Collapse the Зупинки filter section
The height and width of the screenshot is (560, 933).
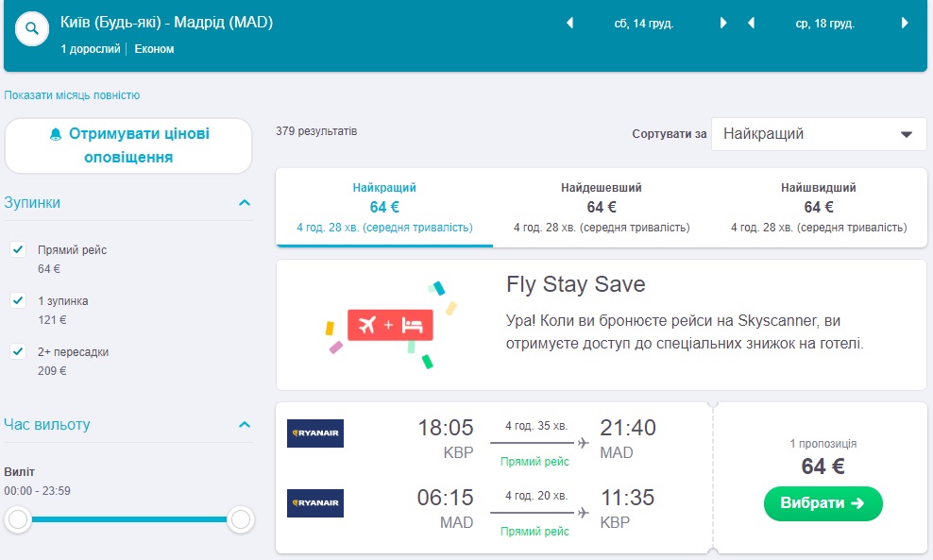245,203
